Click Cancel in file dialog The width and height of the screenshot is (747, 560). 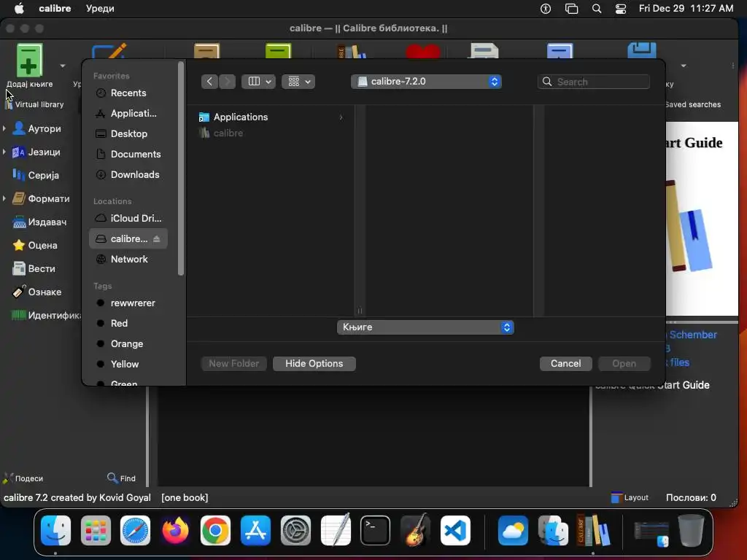tap(565, 363)
